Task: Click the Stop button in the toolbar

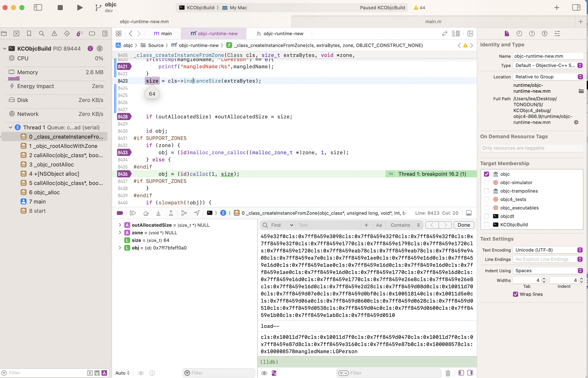Action: tap(60, 8)
